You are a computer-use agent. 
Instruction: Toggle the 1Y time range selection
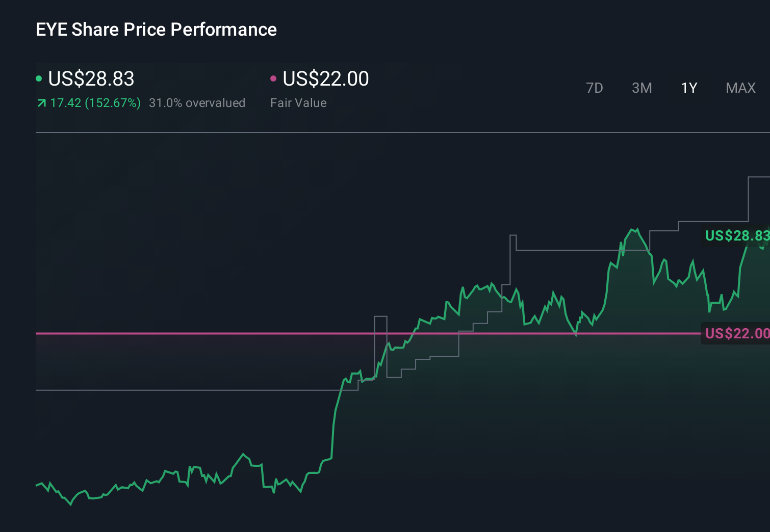tap(689, 88)
